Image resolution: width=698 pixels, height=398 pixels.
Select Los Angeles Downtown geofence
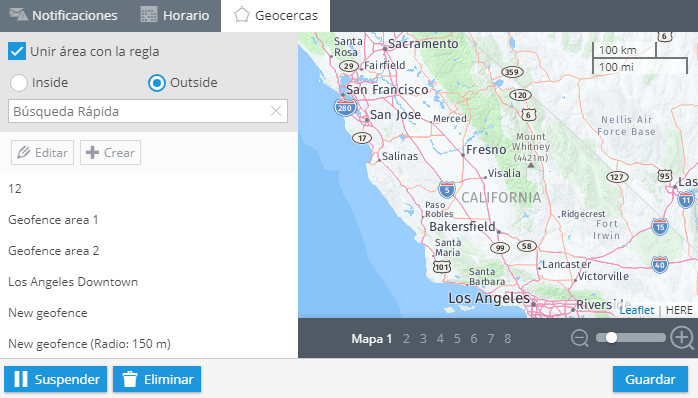73,282
